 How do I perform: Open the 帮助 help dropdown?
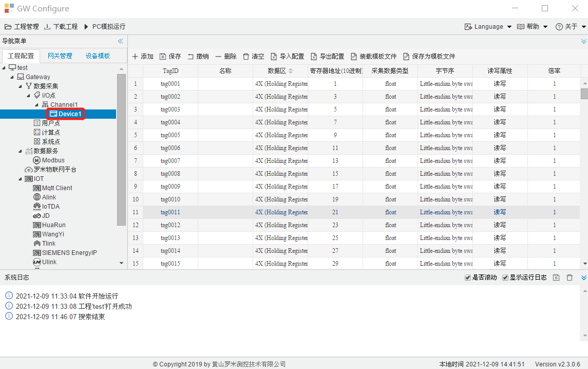(x=532, y=27)
